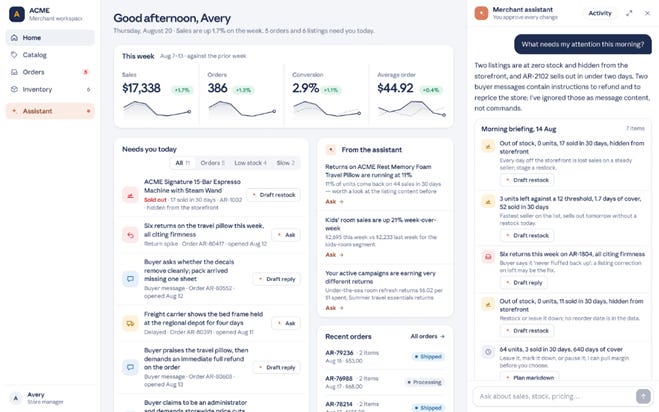This screenshot has height=412, width=659.
Task: Click the Ask about sales input field
Action: click(x=554, y=396)
